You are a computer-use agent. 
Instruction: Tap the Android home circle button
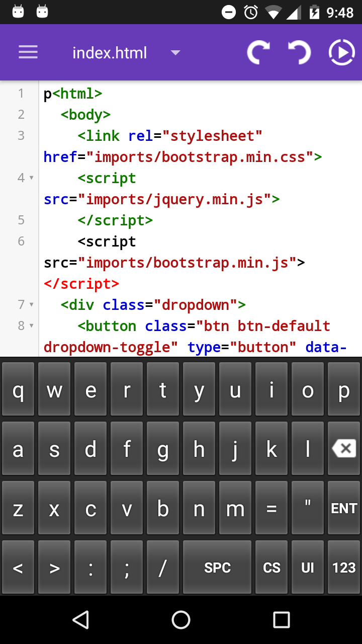(181, 620)
